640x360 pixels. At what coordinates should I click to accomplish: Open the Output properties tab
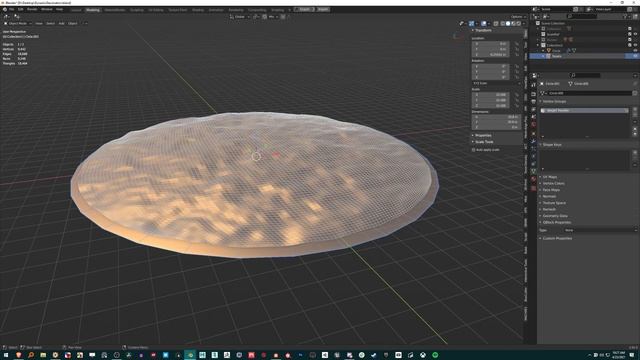[x=533, y=102]
